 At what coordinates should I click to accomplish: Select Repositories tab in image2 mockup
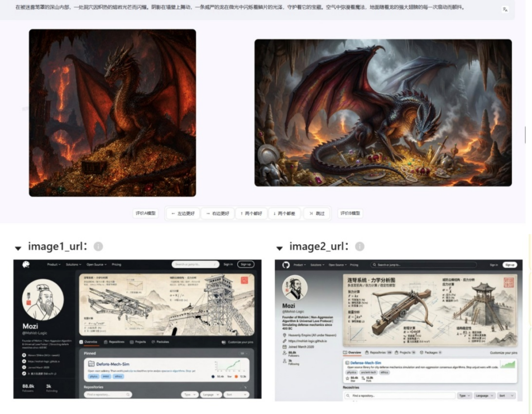pyautogui.click(x=378, y=353)
